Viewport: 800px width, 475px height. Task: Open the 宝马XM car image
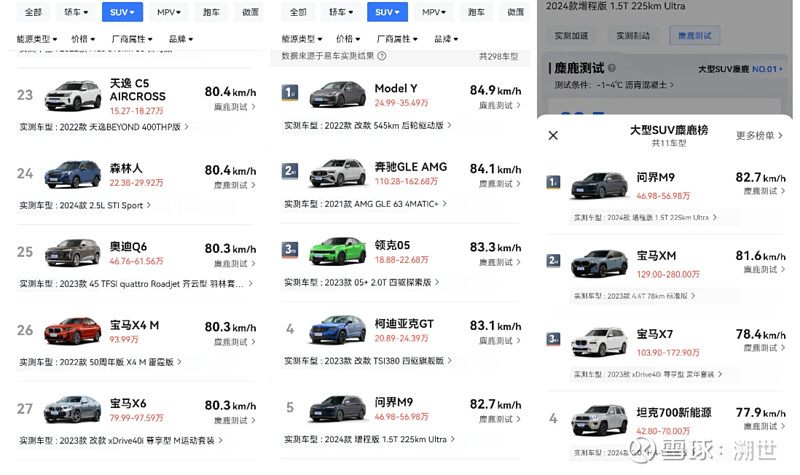tap(599, 263)
